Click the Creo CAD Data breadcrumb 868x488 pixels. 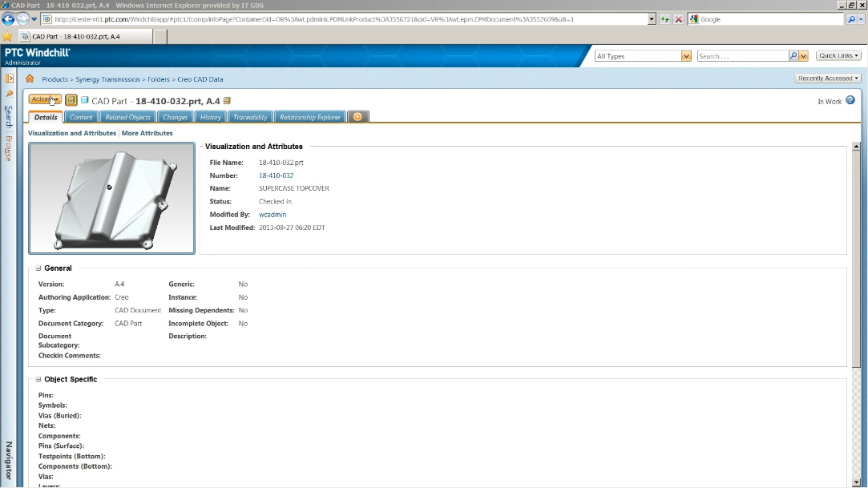200,79
